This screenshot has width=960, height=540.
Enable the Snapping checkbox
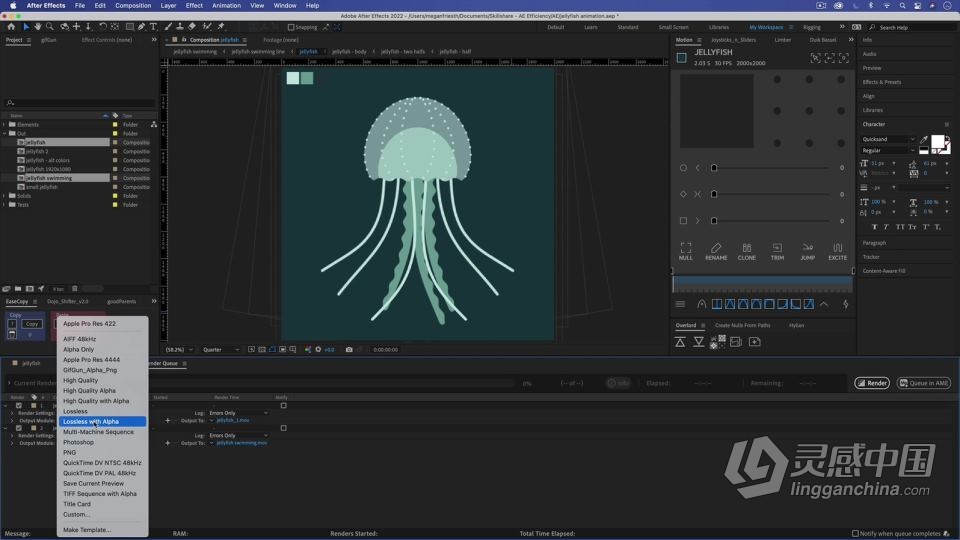[291, 27]
